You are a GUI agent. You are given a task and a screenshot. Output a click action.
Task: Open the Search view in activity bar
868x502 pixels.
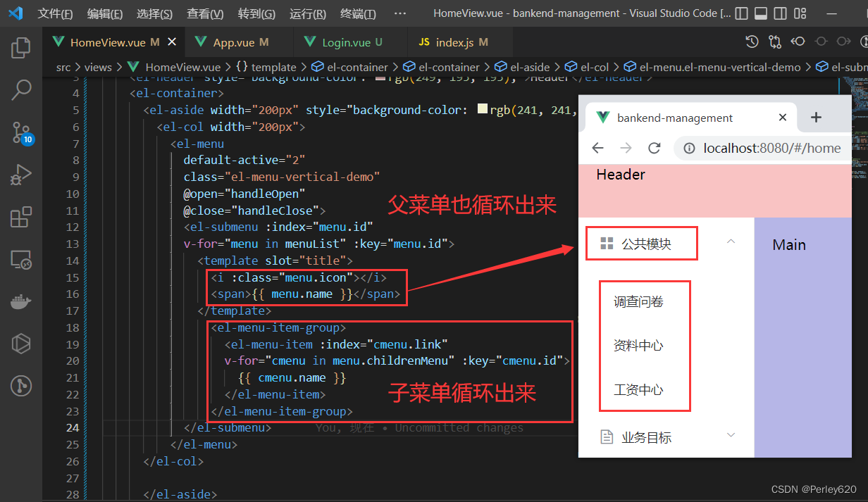pos(21,89)
